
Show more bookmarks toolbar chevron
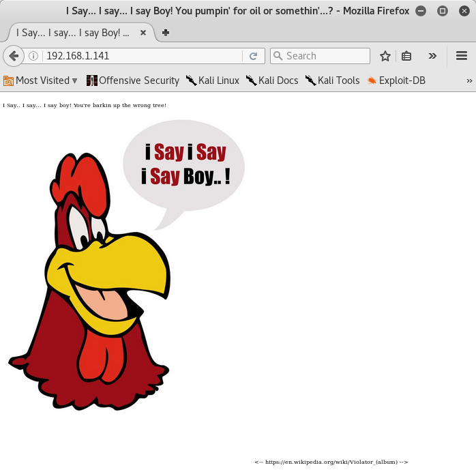point(469,80)
